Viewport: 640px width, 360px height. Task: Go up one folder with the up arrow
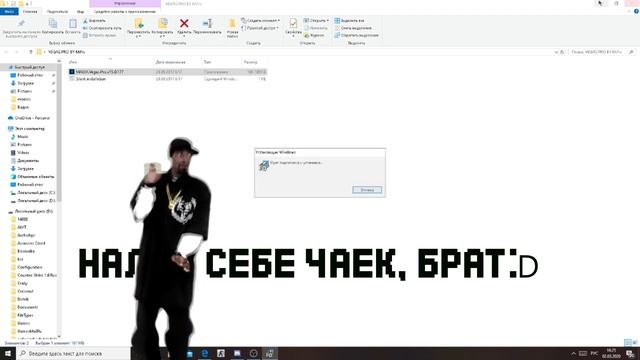31,52
